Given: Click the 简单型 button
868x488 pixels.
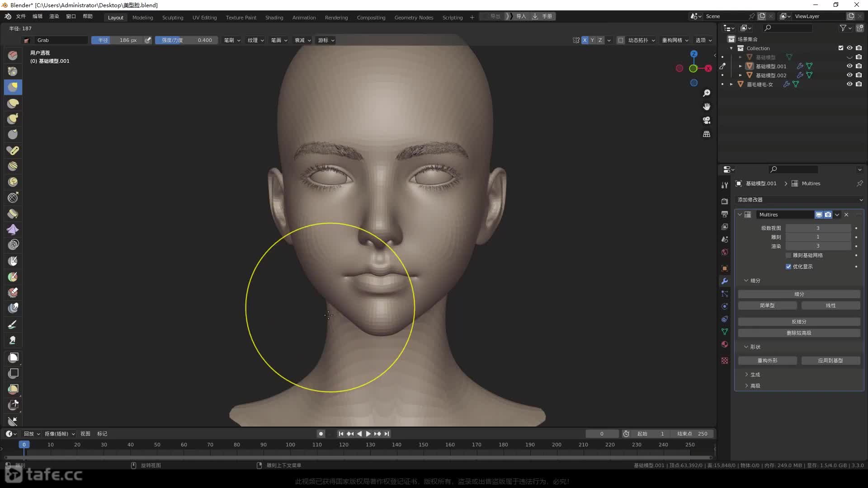Looking at the screenshot, I should point(767,305).
